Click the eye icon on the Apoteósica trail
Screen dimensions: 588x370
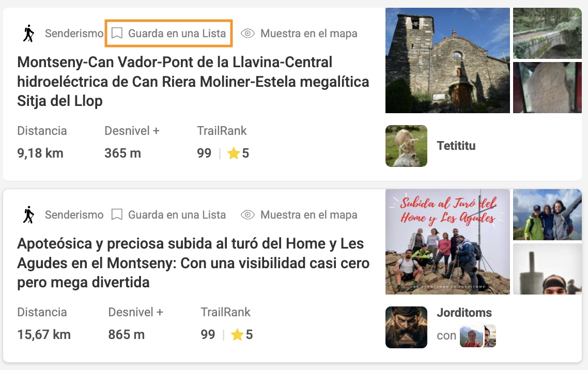pyautogui.click(x=247, y=215)
